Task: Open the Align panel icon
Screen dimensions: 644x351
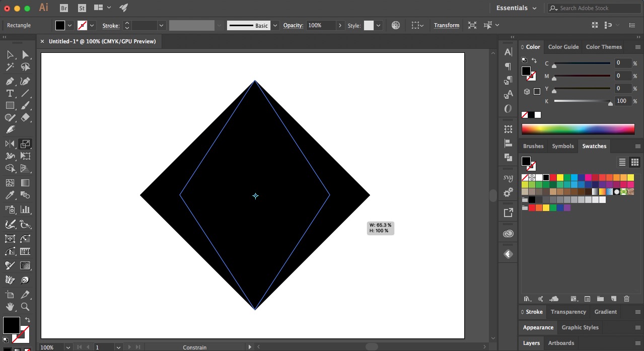Action: tap(508, 144)
